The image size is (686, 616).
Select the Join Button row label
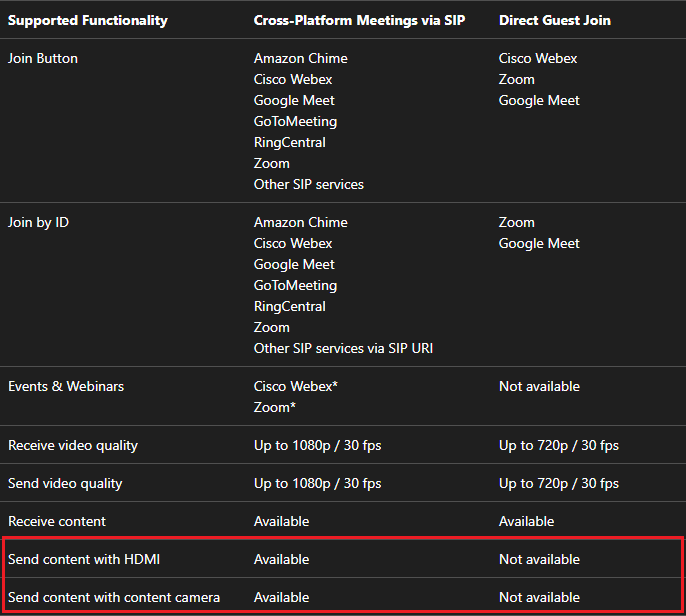point(43,58)
